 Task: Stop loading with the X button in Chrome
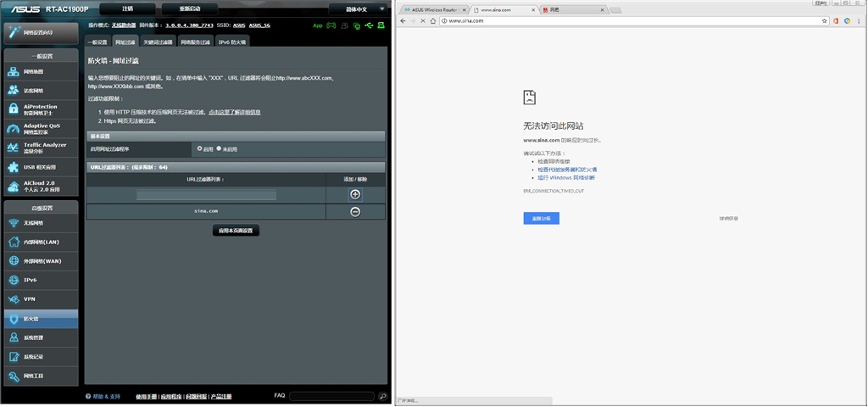(x=422, y=20)
